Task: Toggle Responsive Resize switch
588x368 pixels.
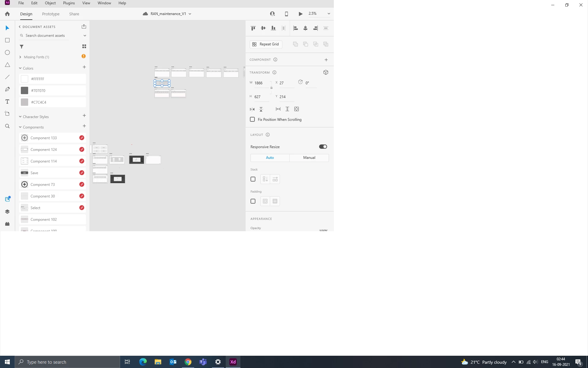Action: tap(323, 147)
